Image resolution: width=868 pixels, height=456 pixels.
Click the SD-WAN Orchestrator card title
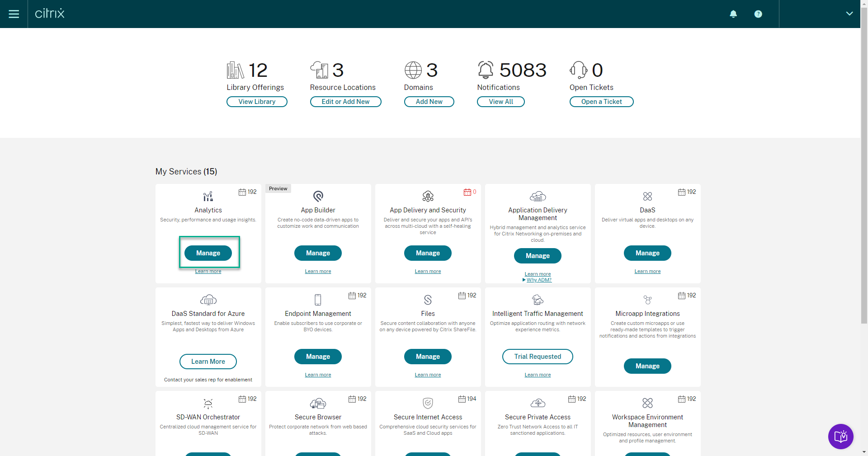coord(208,417)
